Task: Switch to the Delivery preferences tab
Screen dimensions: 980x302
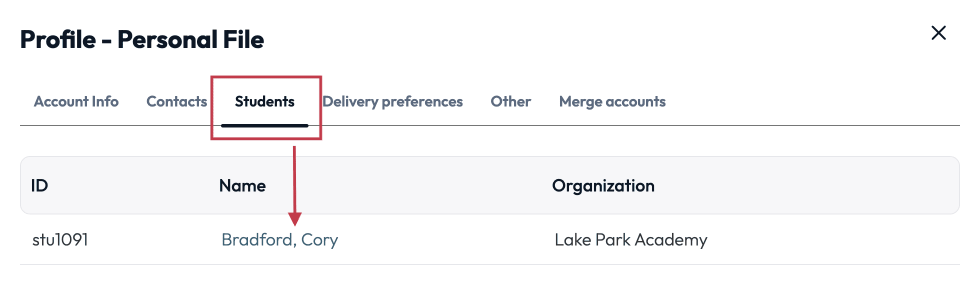Action: (392, 101)
